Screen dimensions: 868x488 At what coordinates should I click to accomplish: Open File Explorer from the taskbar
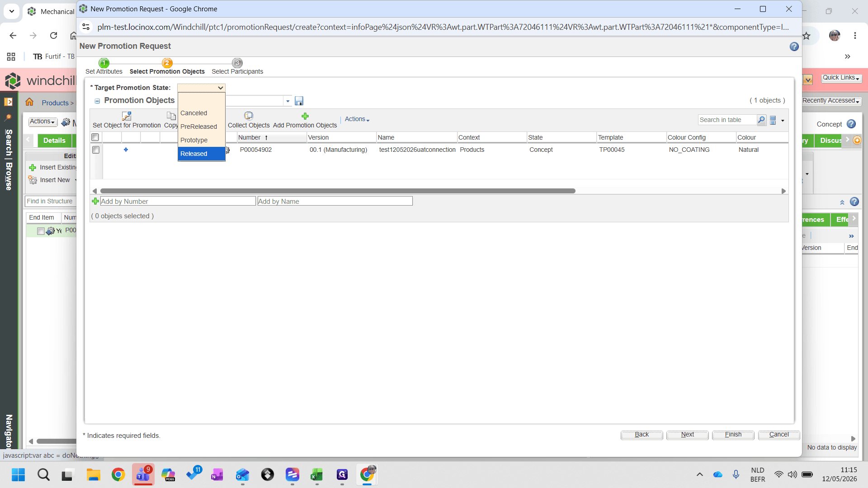point(93,474)
